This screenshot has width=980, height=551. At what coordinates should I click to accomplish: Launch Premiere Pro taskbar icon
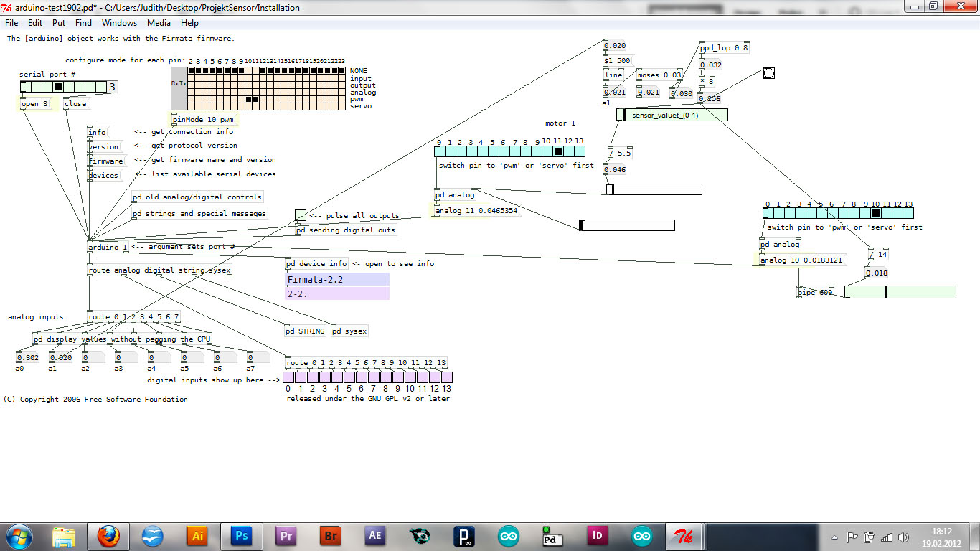(286, 536)
